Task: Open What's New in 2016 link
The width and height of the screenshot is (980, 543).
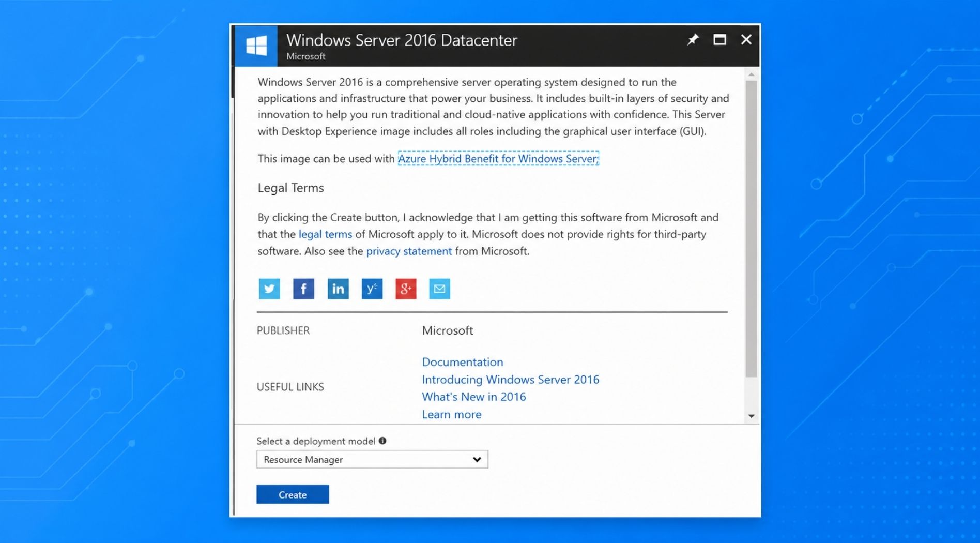Action: pos(473,397)
